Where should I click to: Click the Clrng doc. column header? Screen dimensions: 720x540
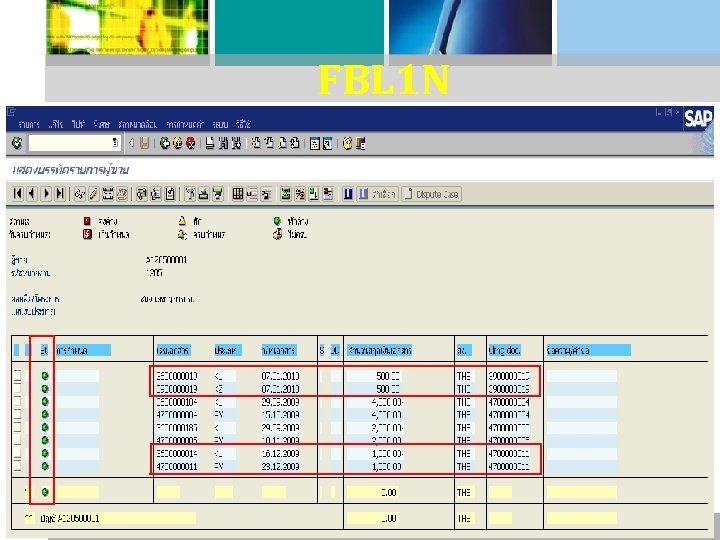click(x=504, y=350)
